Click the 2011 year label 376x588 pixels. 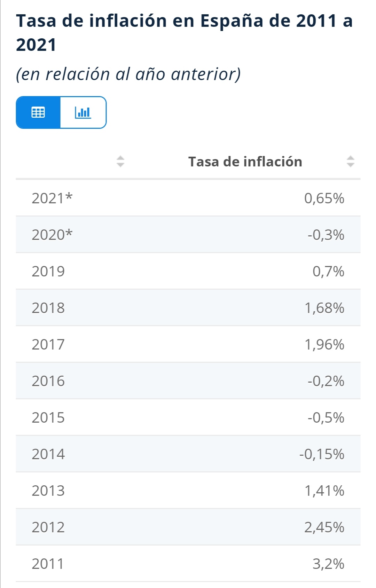pos(48,564)
